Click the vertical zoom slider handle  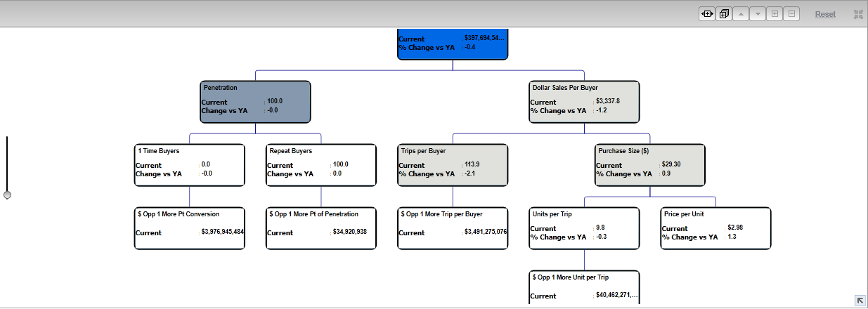coord(7,195)
